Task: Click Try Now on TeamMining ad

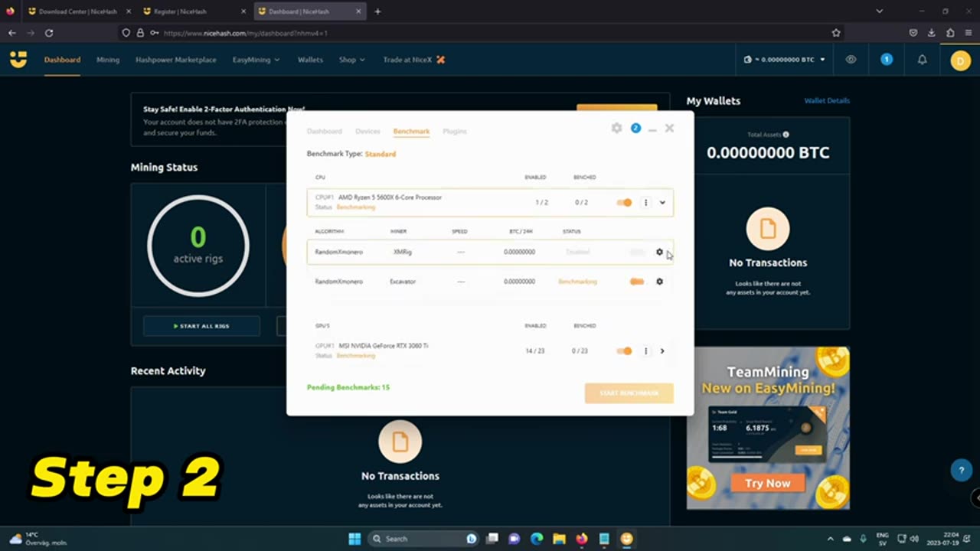Action: click(x=768, y=484)
